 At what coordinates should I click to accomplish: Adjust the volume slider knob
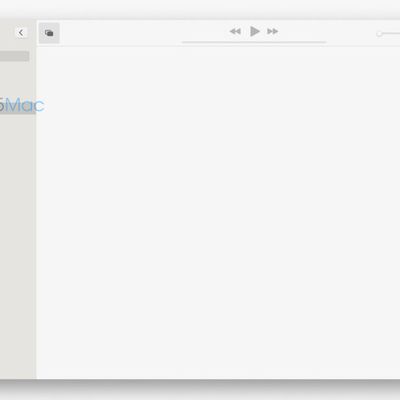tap(379, 34)
